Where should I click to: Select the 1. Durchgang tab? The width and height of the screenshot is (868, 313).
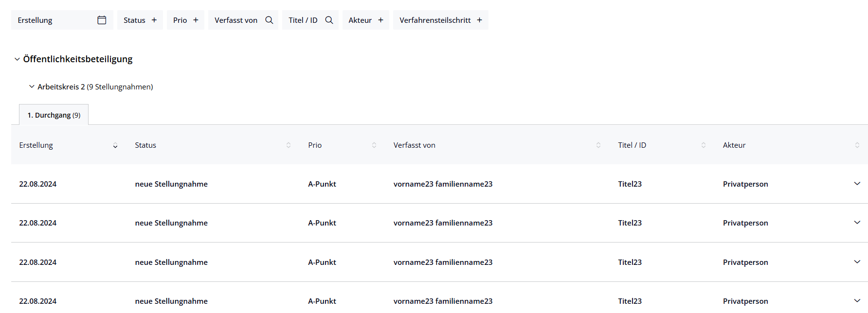[54, 115]
